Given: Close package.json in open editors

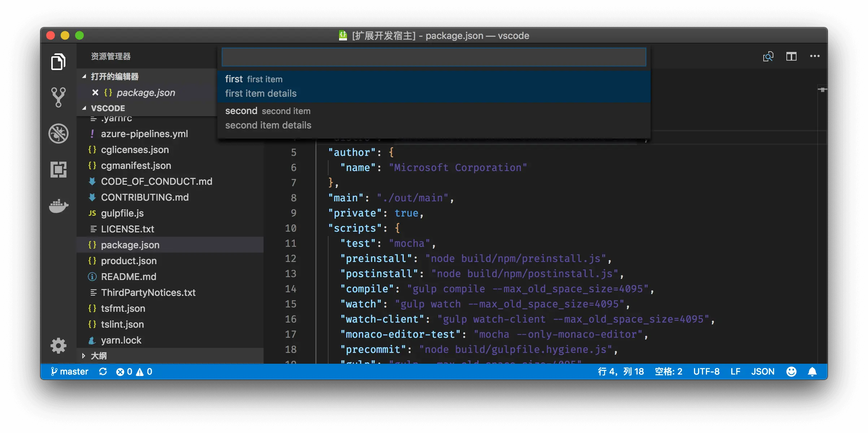Looking at the screenshot, I should tap(95, 93).
